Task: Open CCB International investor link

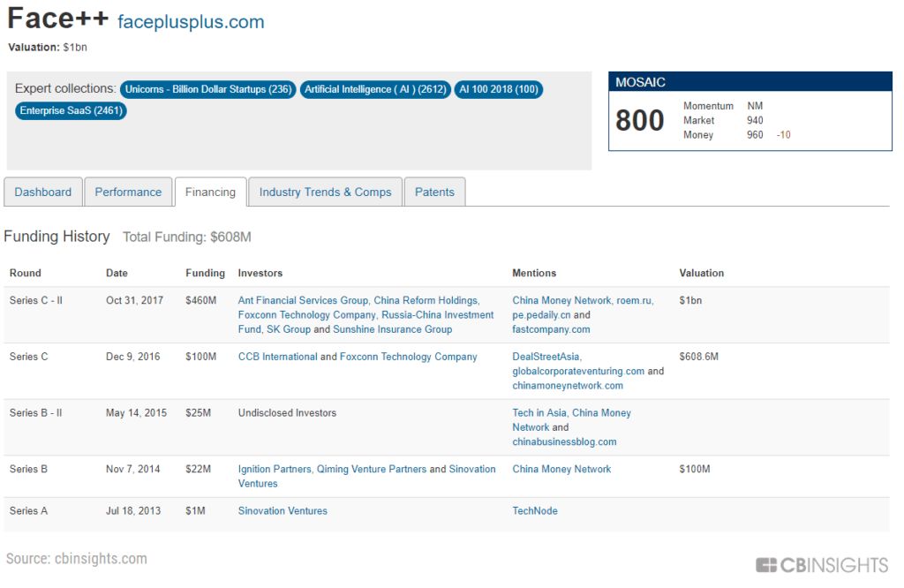Action: point(278,357)
